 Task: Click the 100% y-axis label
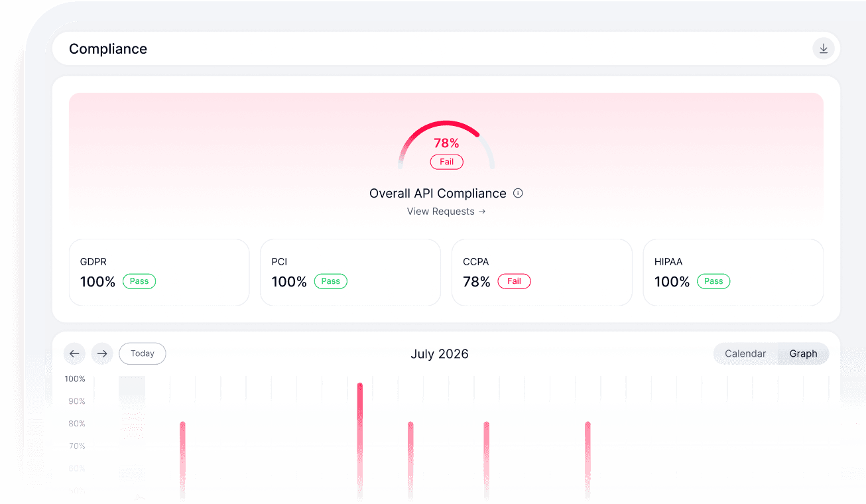75,379
